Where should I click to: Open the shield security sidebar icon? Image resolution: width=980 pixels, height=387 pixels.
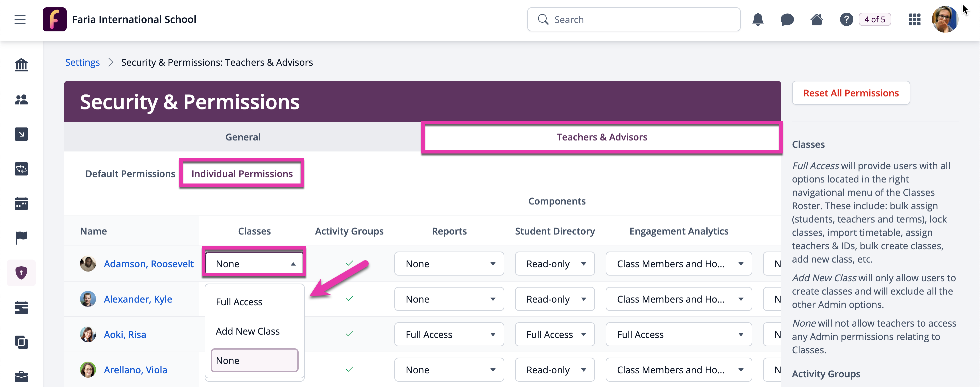click(x=21, y=273)
